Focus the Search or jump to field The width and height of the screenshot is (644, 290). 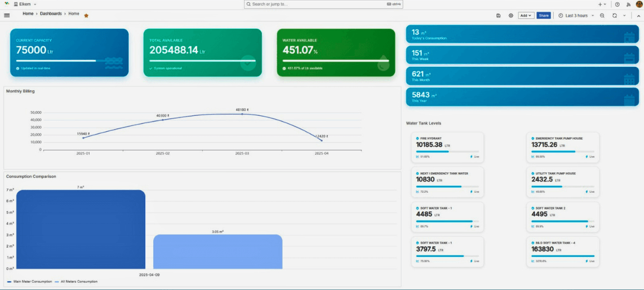(x=324, y=4)
